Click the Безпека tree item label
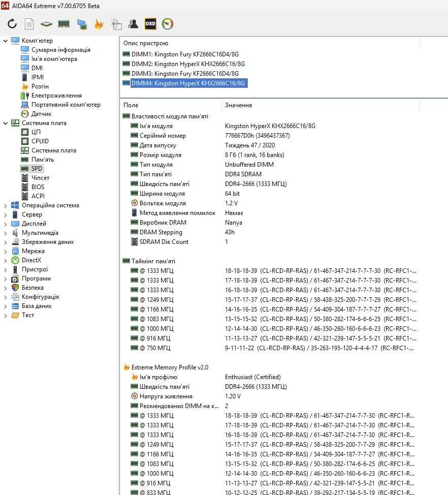The image size is (448, 495). pos(33,288)
